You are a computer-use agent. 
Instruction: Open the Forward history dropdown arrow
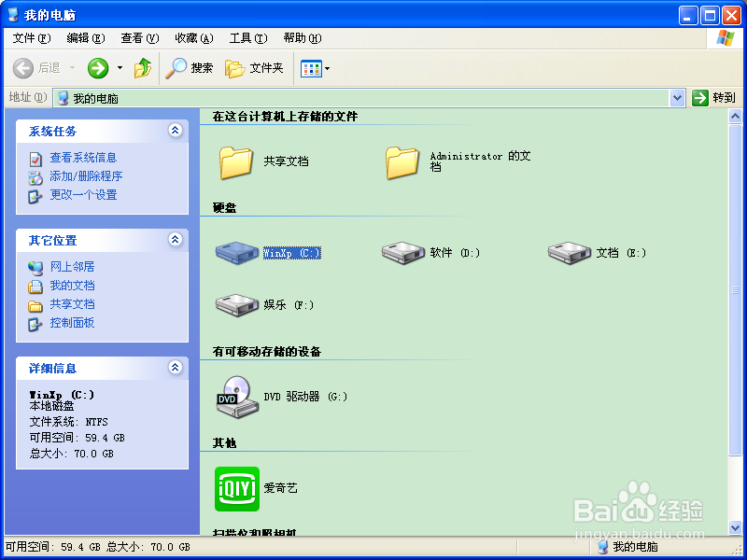[120, 68]
